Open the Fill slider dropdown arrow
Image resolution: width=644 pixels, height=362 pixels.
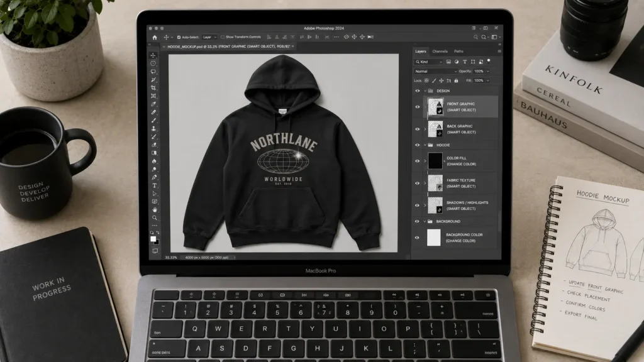point(488,81)
